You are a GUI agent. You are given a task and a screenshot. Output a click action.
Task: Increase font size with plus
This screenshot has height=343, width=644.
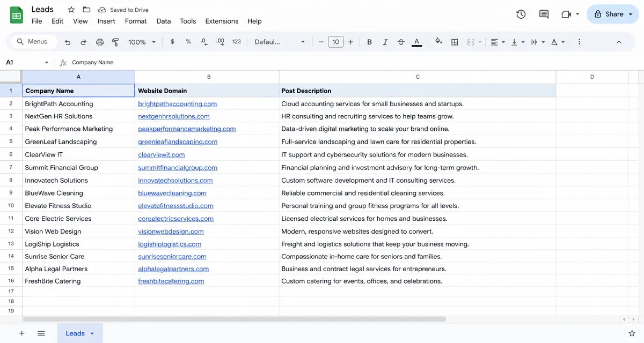pyautogui.click(x=351, y=42)
